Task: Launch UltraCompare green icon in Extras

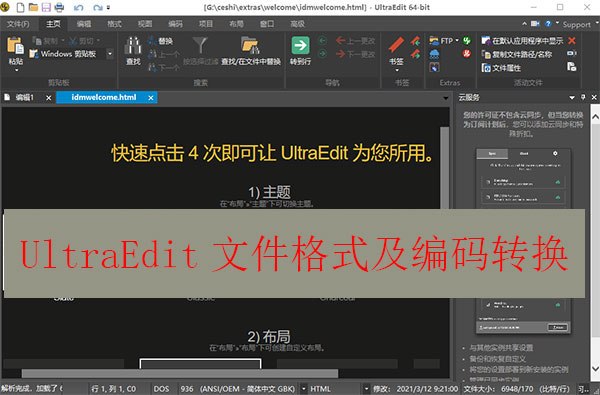Action: coord(467,41)
